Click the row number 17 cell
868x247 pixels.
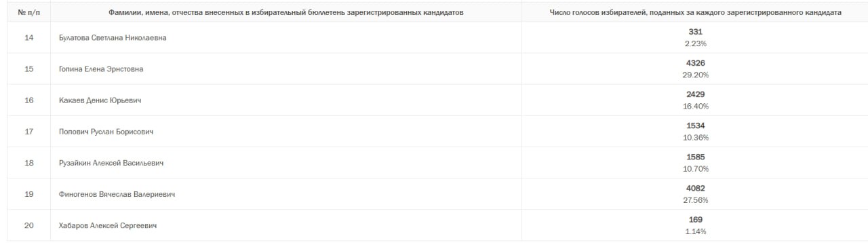(29, 132)
